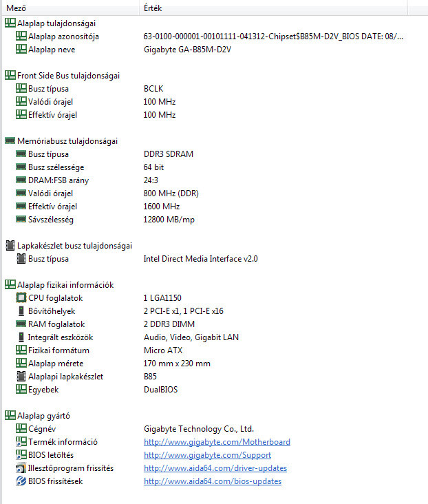Image resolution: width=428 pixels, height=504 pixels.
Task: Click the RAM foglalatok memory icon
Action: pos(21,324)
